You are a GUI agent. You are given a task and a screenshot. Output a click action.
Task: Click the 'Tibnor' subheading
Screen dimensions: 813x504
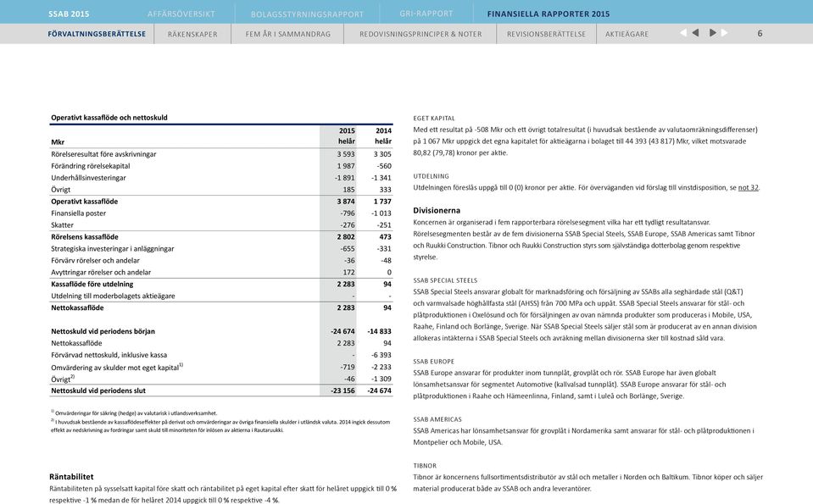(425, 466)
